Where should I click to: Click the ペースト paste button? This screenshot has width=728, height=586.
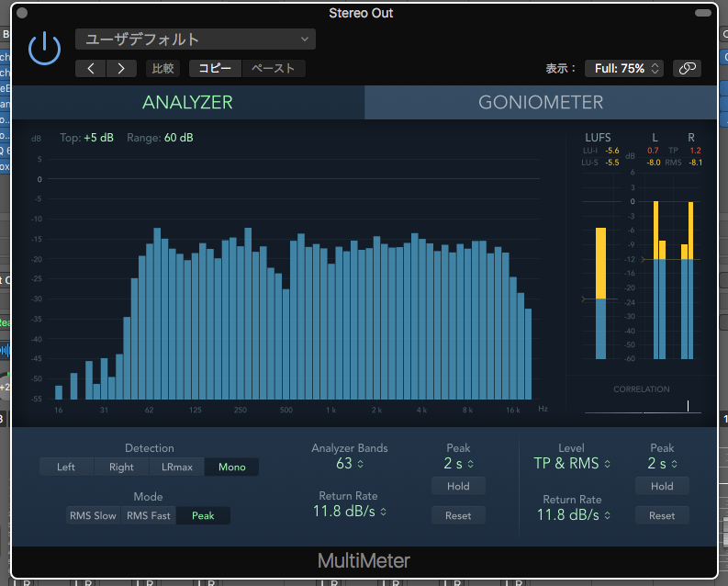274,68
